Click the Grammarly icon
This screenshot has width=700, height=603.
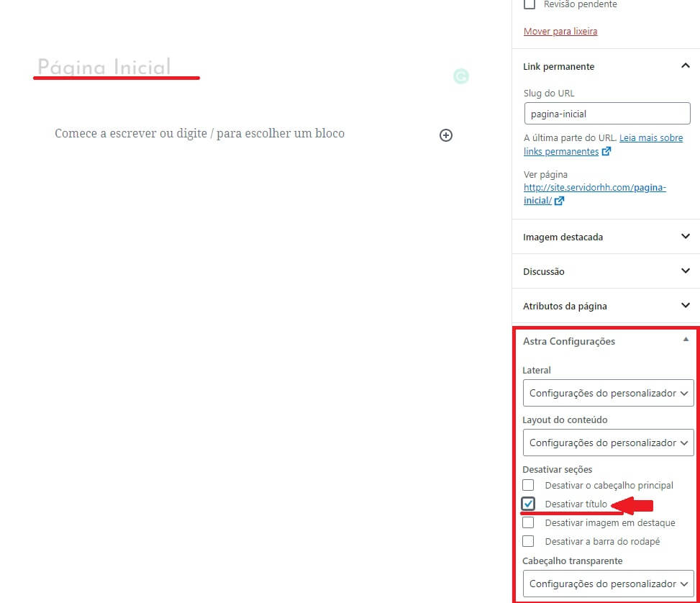coord(461,76)
